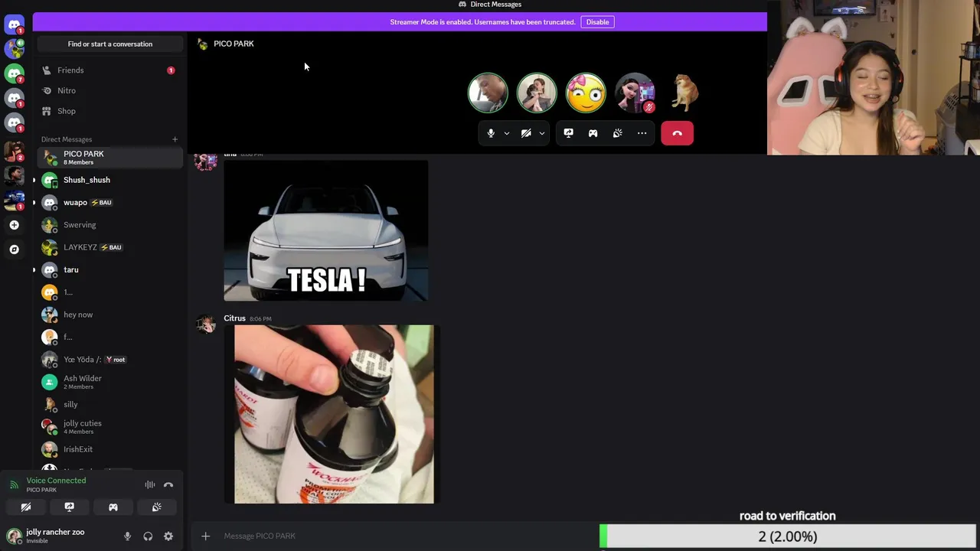The height and width of the screenshot is (551, 980).
Task: Open the Ash Wilder group DM
Action: click(x=109, y=382)
